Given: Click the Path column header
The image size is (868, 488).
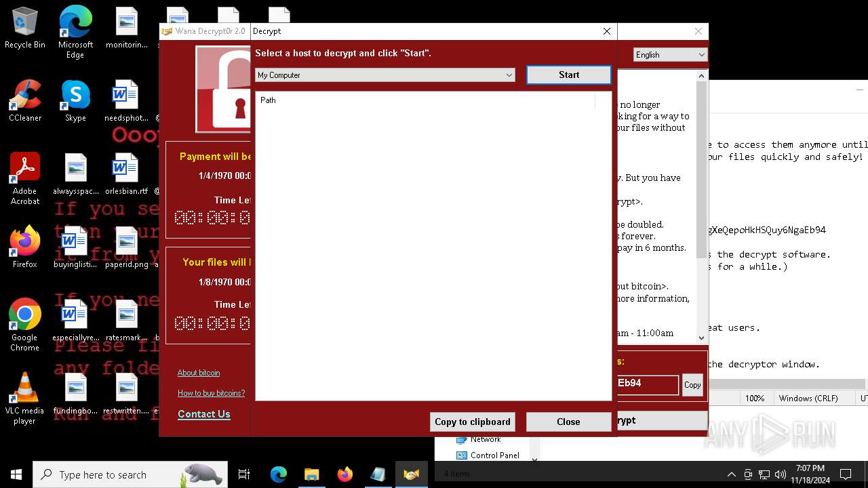Looking at the screenshot, I should pos(425,100).
